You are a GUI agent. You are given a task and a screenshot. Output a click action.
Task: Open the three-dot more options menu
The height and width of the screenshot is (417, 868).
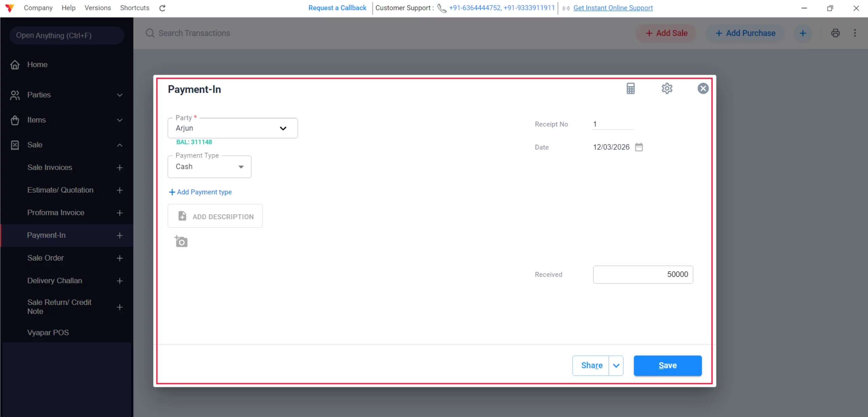pos(855,33)
